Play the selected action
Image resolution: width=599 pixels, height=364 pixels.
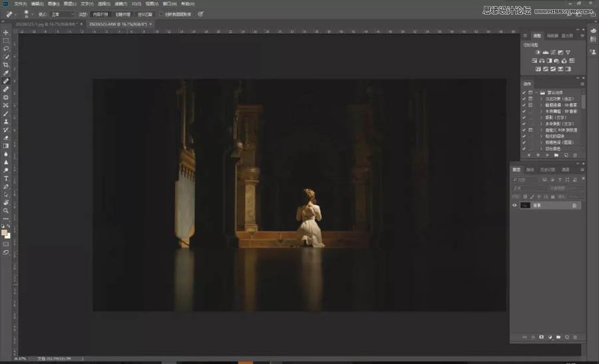(548, 155)
